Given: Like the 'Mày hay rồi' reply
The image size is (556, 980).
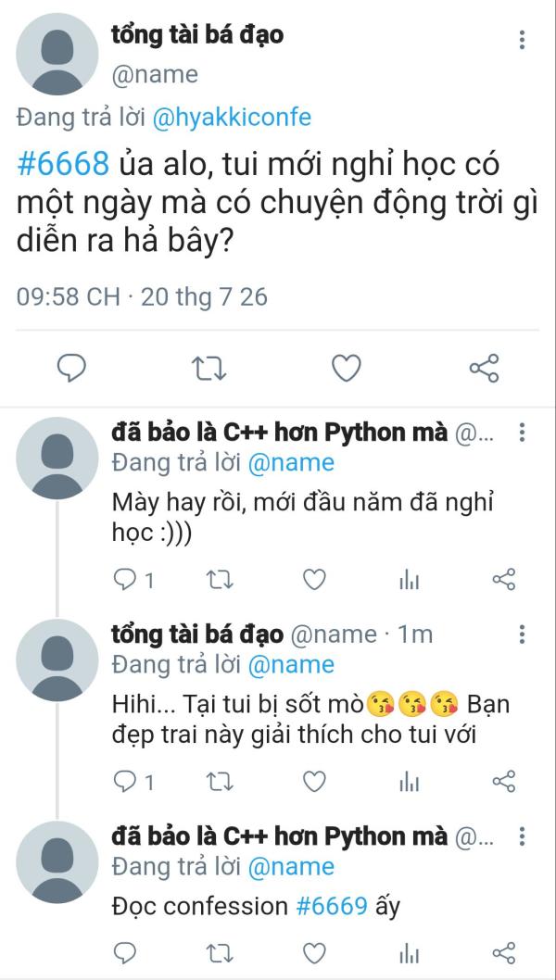Looking at the screenshot, I should 314,580.
